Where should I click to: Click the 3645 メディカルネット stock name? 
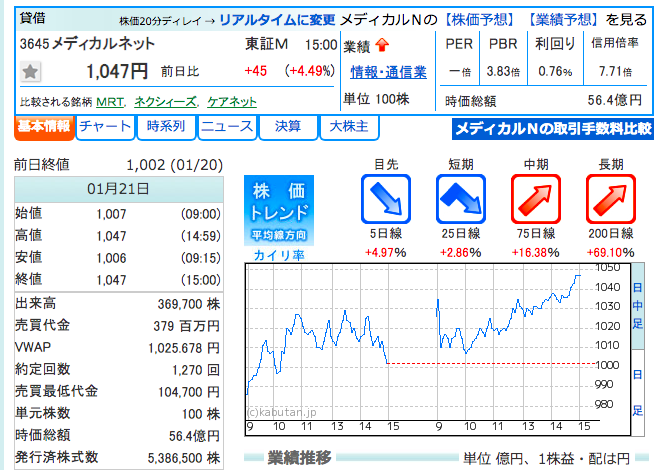pos(87,43)
